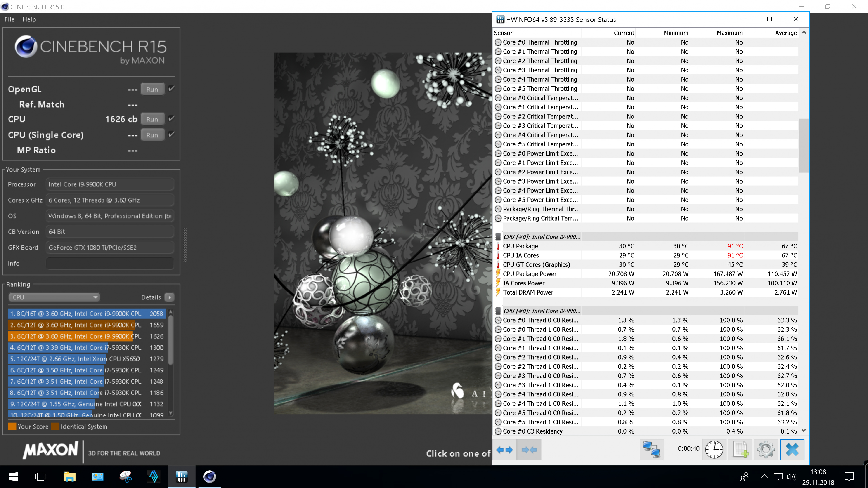Open HWiNFO remote network monitoring icon
The image size is (868, 488).
pyautogui.click(x=651, y=450)
